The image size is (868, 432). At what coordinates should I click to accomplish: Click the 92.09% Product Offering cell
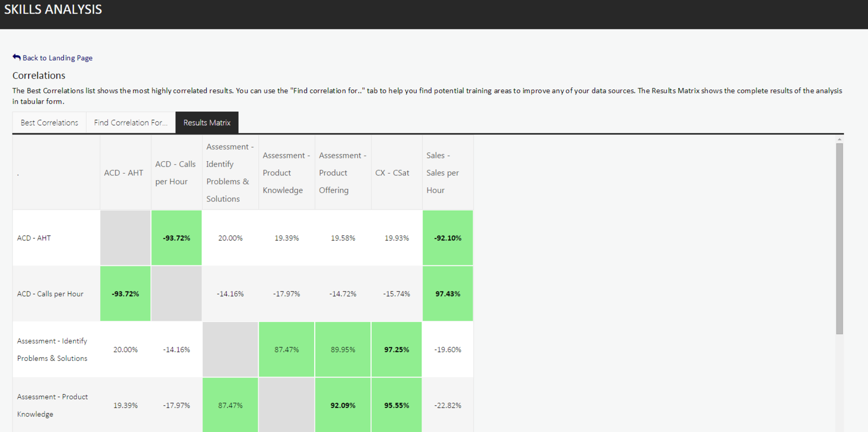click(343, 405)
